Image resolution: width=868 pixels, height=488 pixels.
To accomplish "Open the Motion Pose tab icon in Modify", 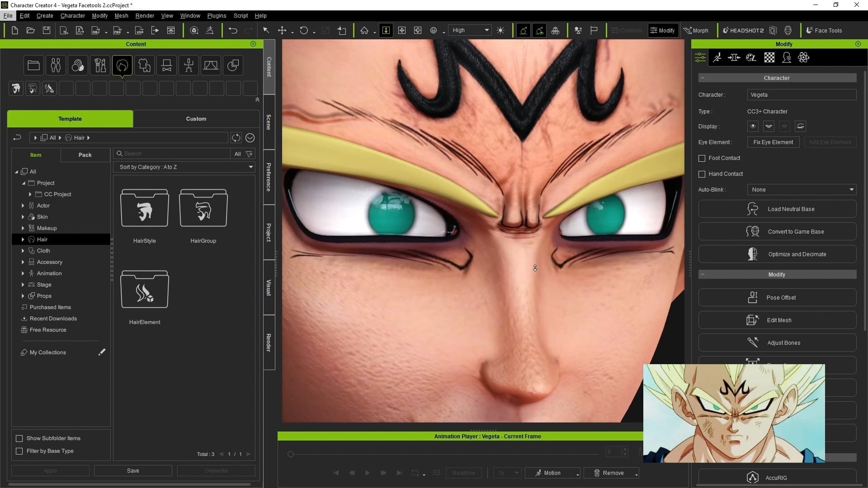I will tap(717, 57).
